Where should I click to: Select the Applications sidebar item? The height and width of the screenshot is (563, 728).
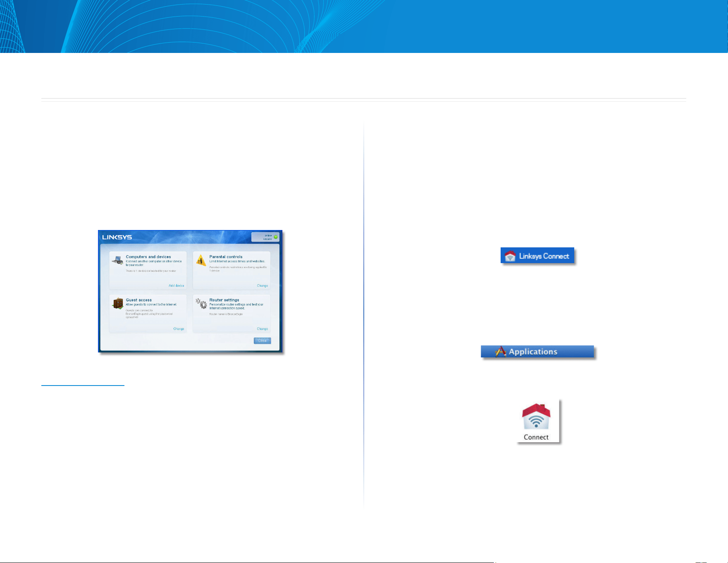coord(537,352)
